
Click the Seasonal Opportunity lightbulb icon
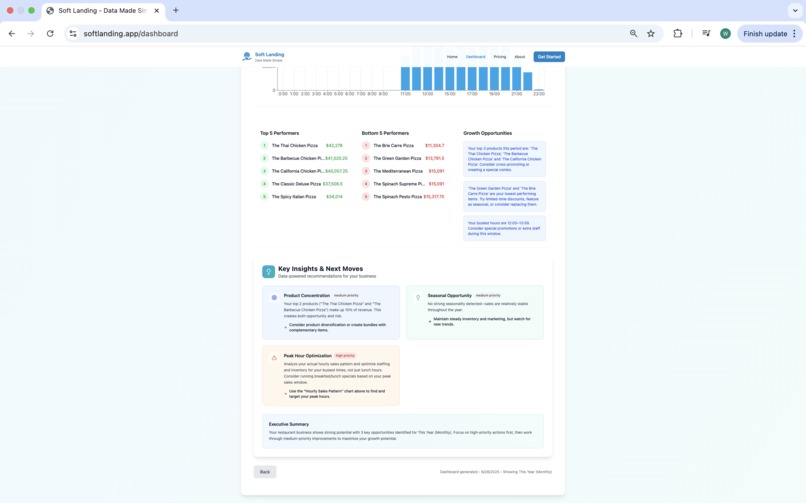[418, 297]
